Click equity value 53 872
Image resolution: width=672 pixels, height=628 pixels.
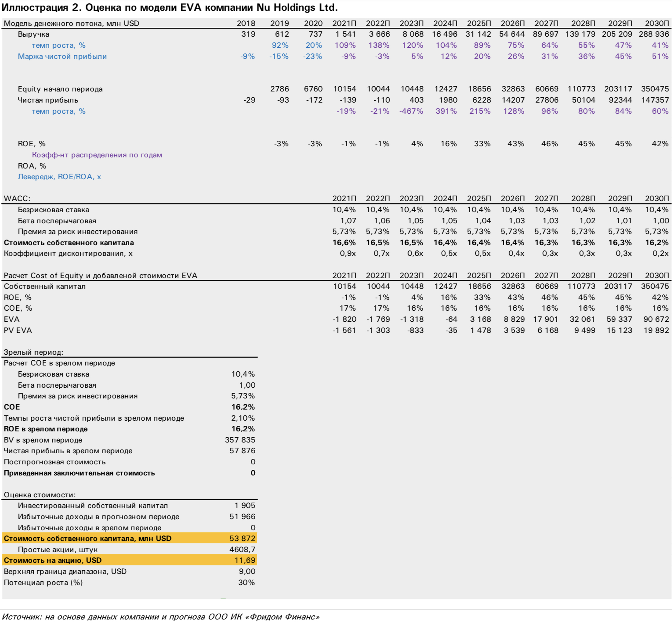click(242, 538)
